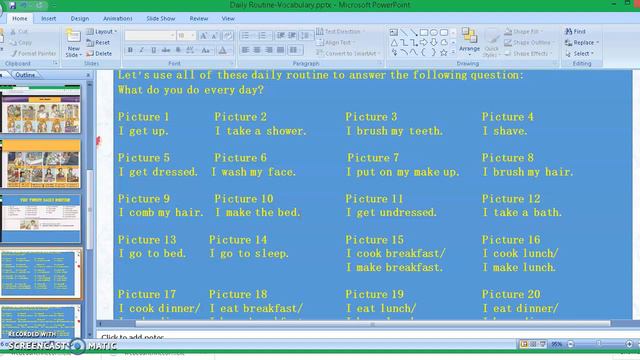The height and width of the screenshot is (360, 640).
Task: Click the Shrink Font icon
Action: [x=215, y=36]
